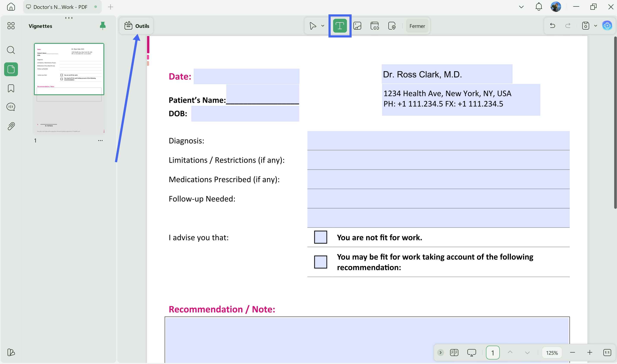Click the Limitations / Restrictions field
Image resolution: width=617 pixels, height=364 pixels.
coord(438,160)
